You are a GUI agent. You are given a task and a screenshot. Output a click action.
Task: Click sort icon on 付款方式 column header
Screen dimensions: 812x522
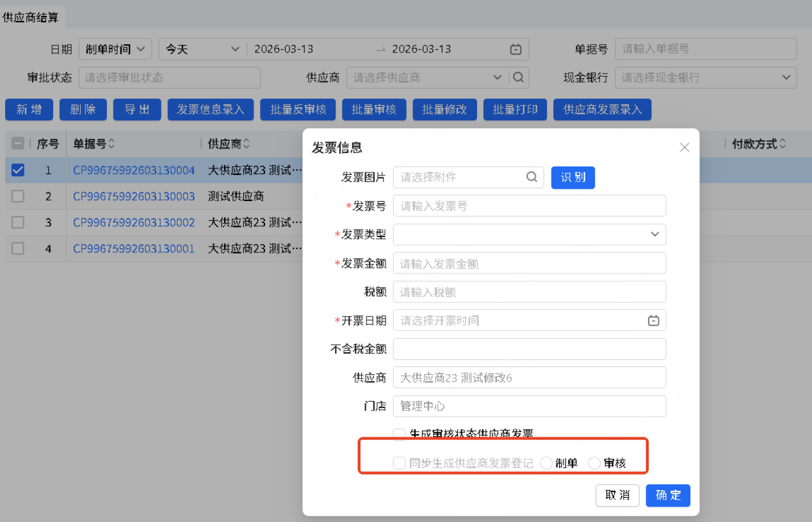[783, 144]
